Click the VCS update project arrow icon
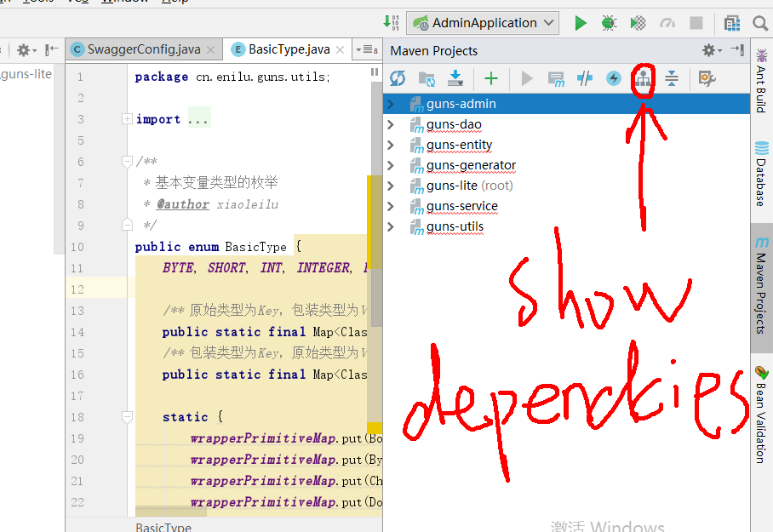 [x=392, y=23]
